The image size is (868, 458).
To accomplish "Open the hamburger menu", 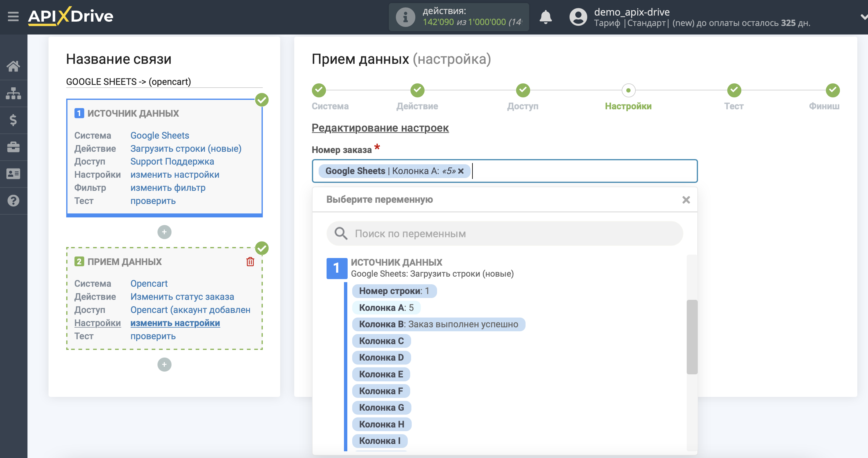I will pos(13,16).
